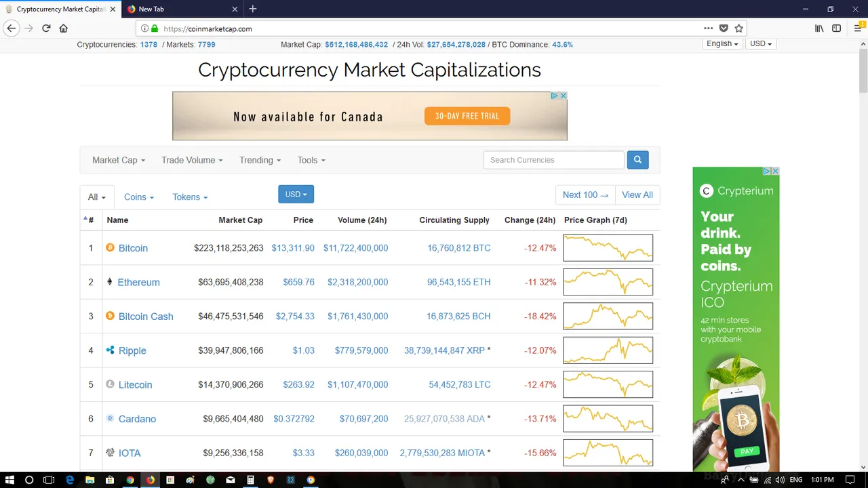Click the 30-DAY FREE TRIAL button
The image size is (868, 488).
point(467,116)
